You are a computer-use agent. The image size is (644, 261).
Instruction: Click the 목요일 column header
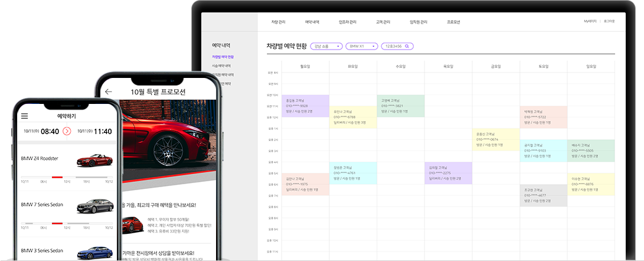coord(448,66)
